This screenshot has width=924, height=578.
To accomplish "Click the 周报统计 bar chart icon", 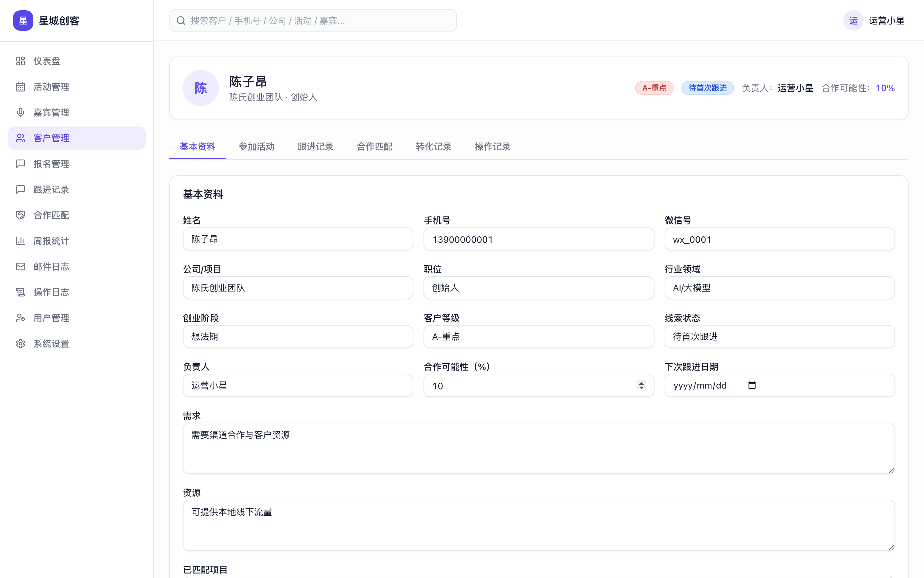I will point(21,241).
